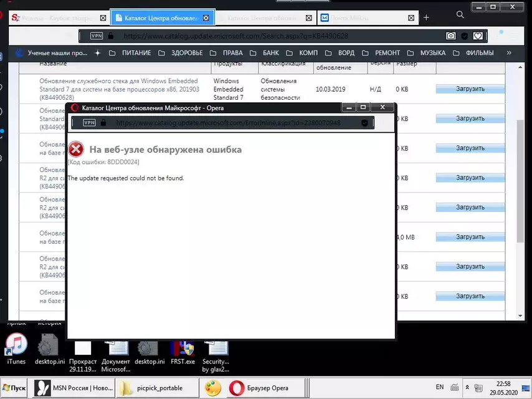532x399 pixels.
Task: Click the lock icon in popup address bar
Action: [x=103, y=122]
